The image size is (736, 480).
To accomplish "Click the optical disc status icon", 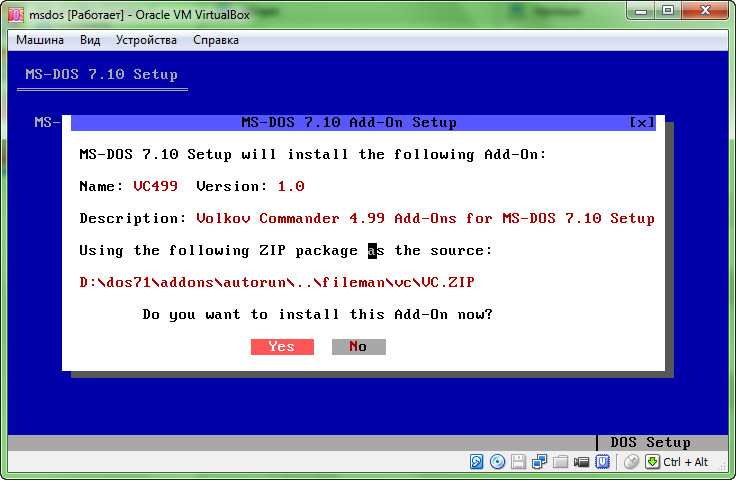I will click(x=497, y=462).
